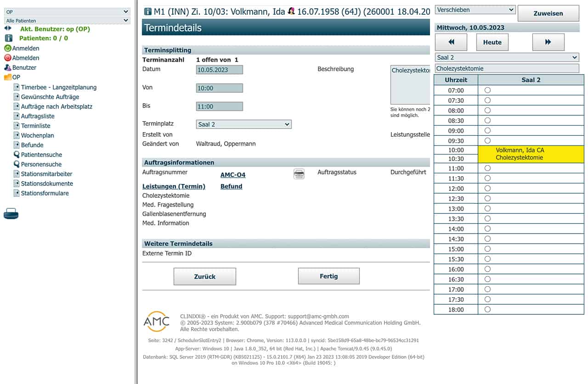Open Wochenplan in the sidebar
Viewport: 588px width, 384px height.
pos(37,135)
